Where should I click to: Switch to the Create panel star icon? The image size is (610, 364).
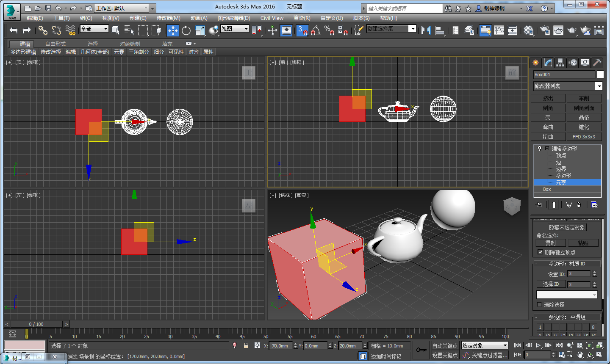536,63
